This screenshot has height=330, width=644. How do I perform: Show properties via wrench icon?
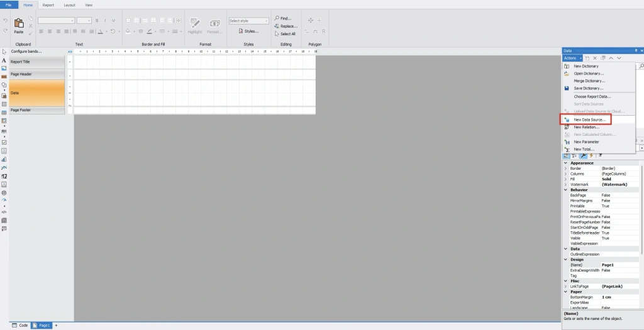[x=583, y=155]
